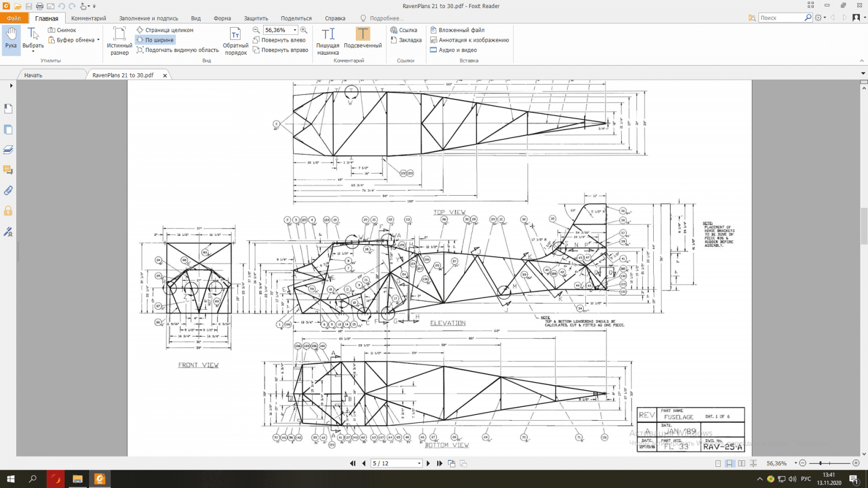Click the Пишущая машинка typewriter tool

click(328, 41)
